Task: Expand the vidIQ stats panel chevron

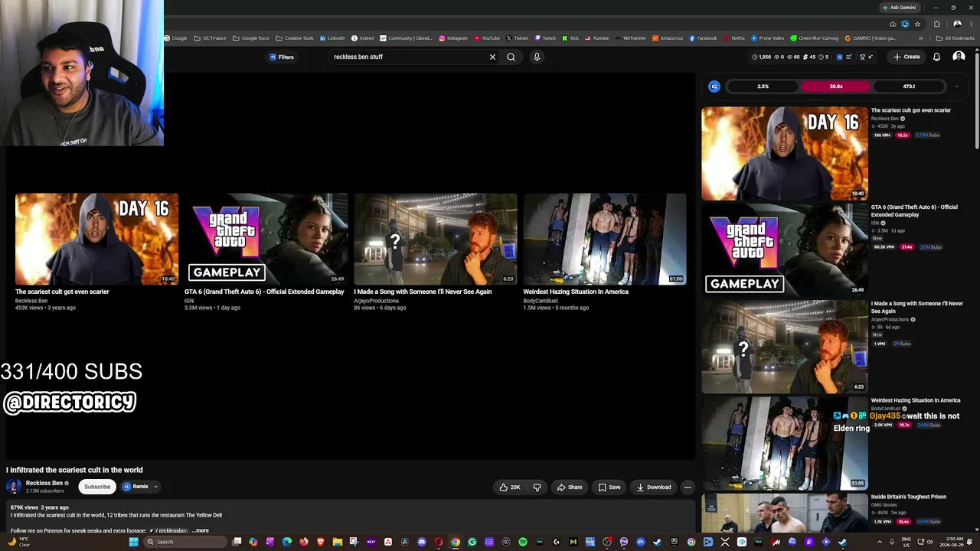Action: [x=956, y=86]
